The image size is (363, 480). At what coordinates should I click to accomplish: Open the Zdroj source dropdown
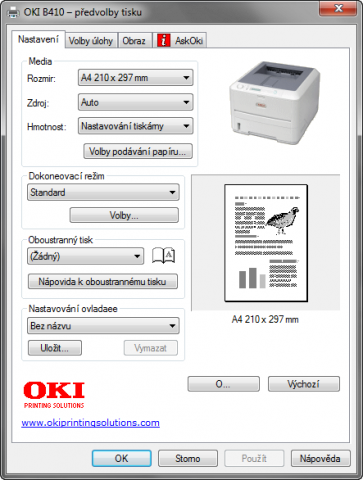tap(135, 102)
